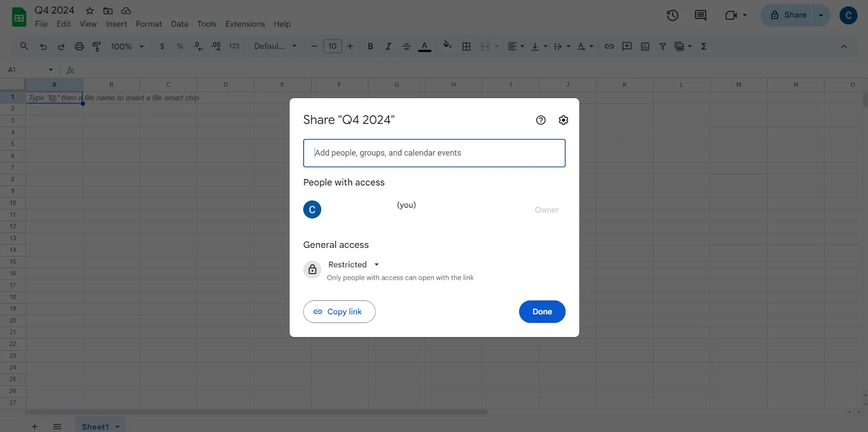Viewport: 868px width, 432px height.
Task: Click the insert link icon
Action: (609, 47)
